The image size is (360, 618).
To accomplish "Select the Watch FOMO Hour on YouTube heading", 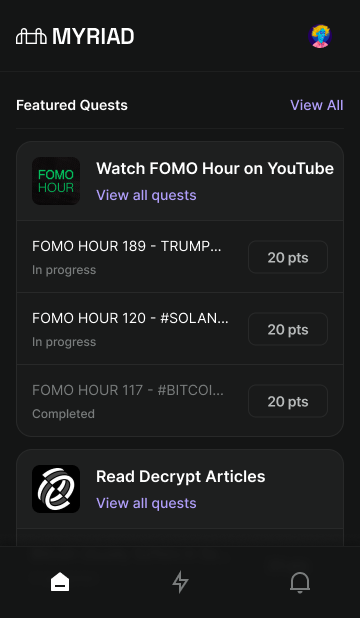I will coord(215,169).
